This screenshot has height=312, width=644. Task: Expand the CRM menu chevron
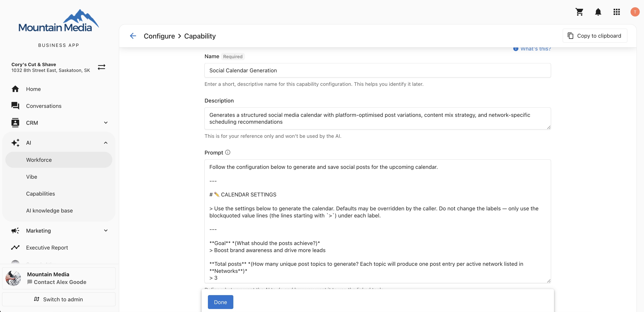click(106, 123)
